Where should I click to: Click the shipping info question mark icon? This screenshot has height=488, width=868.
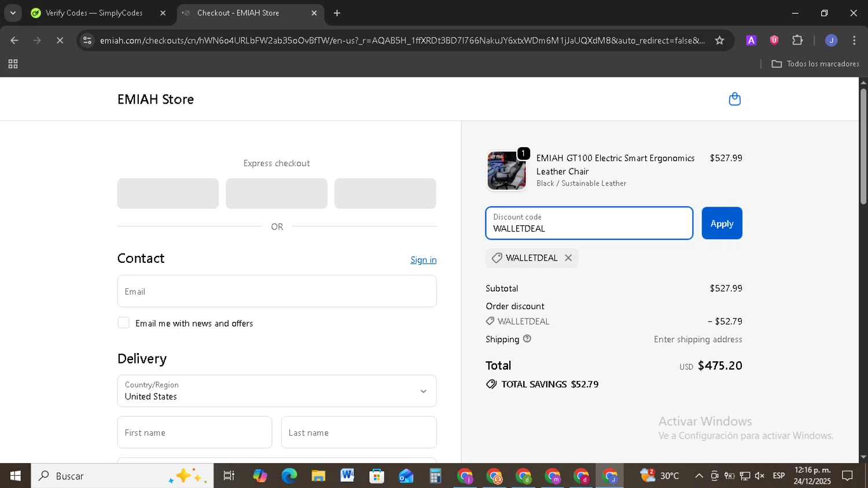click(x=527, y=339)
